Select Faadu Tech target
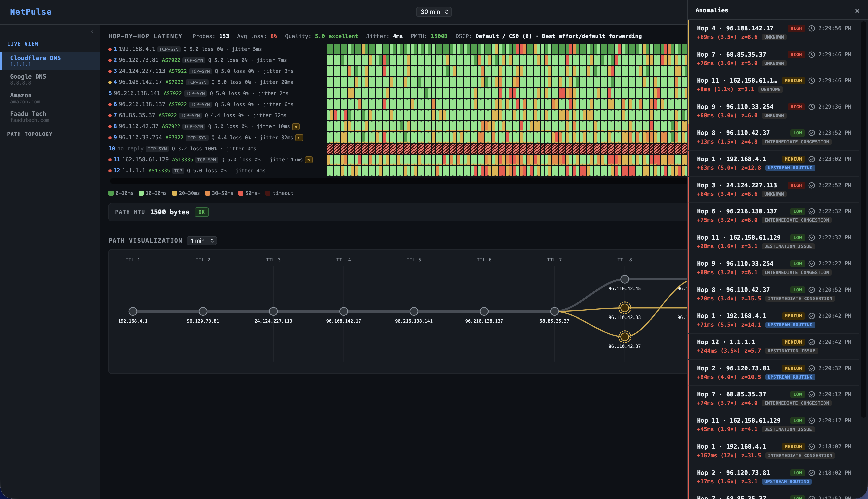Screen dimensions: 868x499 click(50, 117)
